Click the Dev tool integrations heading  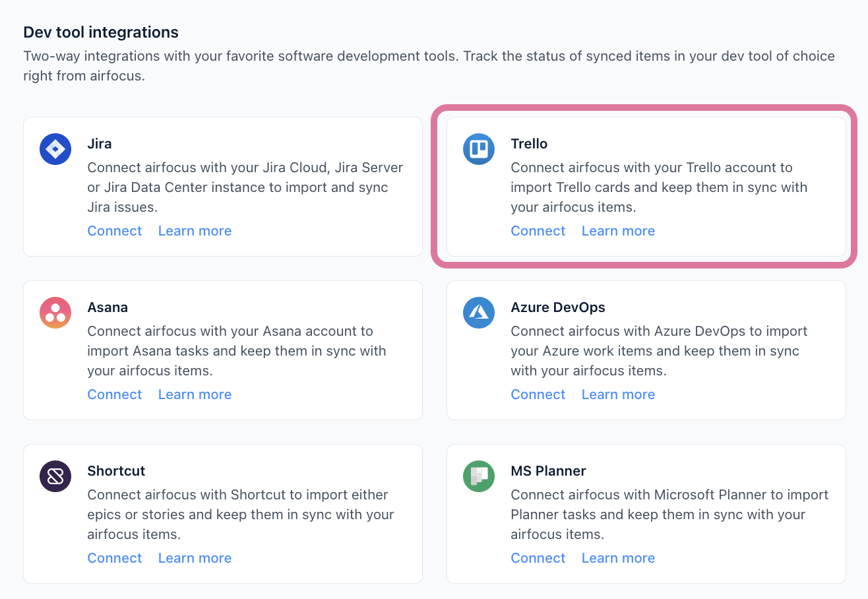pyautogui.click(x=101, y=32)
